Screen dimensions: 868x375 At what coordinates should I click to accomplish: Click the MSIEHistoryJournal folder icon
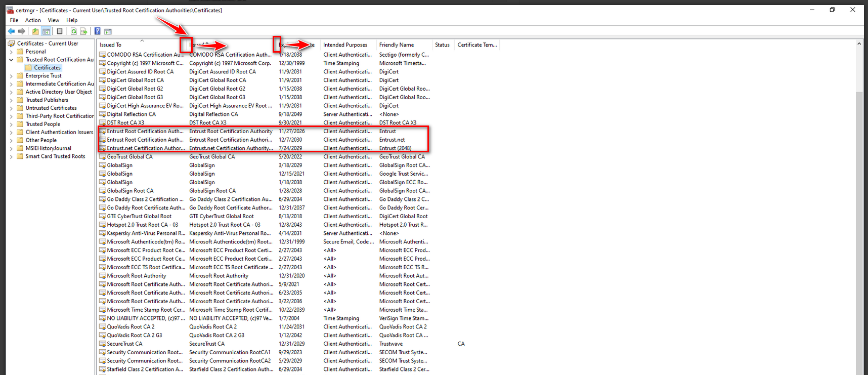[x=20, y=148]
